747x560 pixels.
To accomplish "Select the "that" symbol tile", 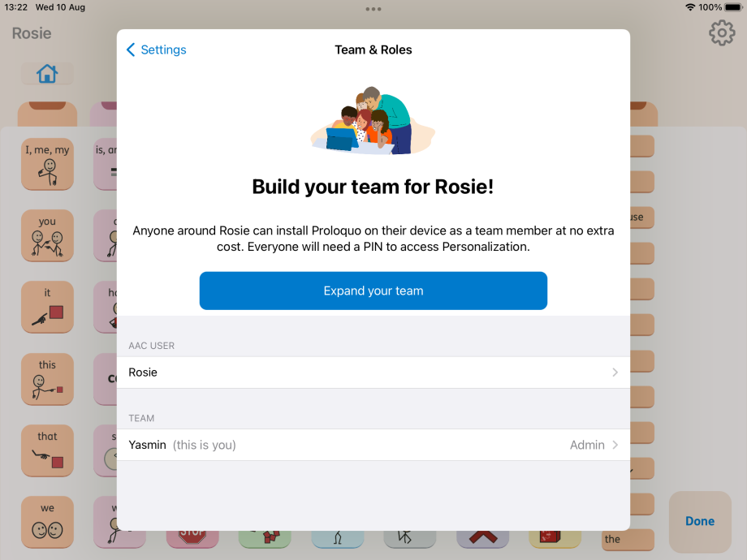I will (x=47, y=451).
